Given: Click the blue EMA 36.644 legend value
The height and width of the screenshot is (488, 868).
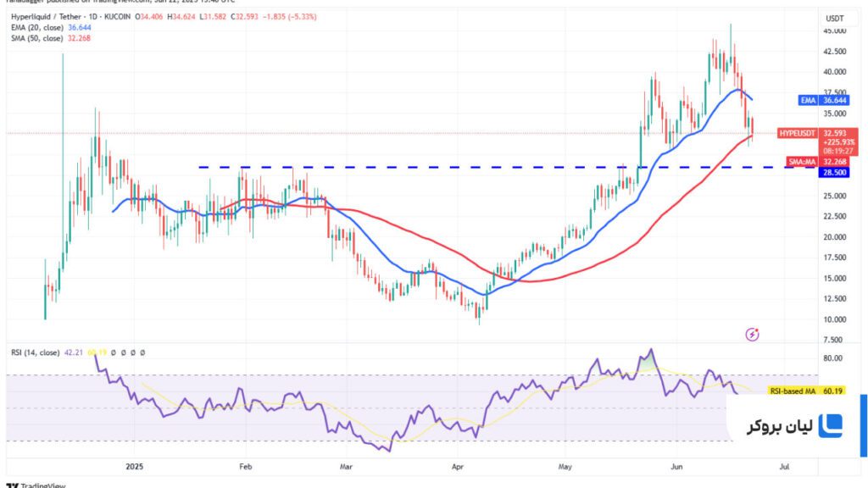Looking at the screenshot, I should [x=79, y=27].
